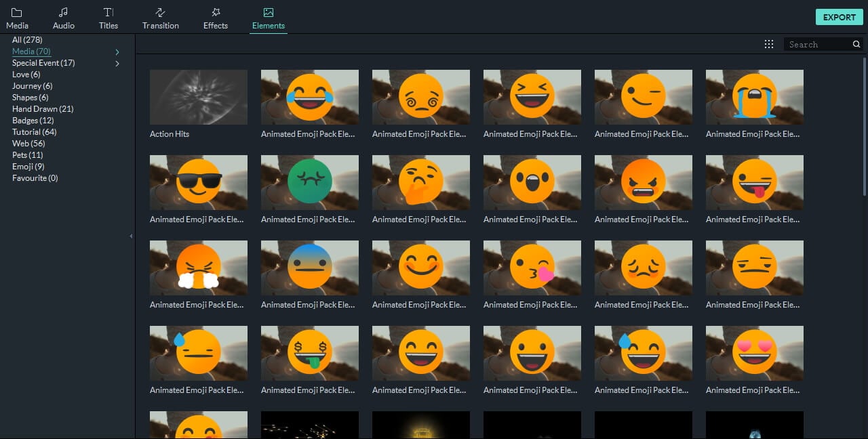This screenshot has width=868, height=439.
Task: Select the unamused expressionless emoji element
Action: pyautogui.click(x=755, y=268)
